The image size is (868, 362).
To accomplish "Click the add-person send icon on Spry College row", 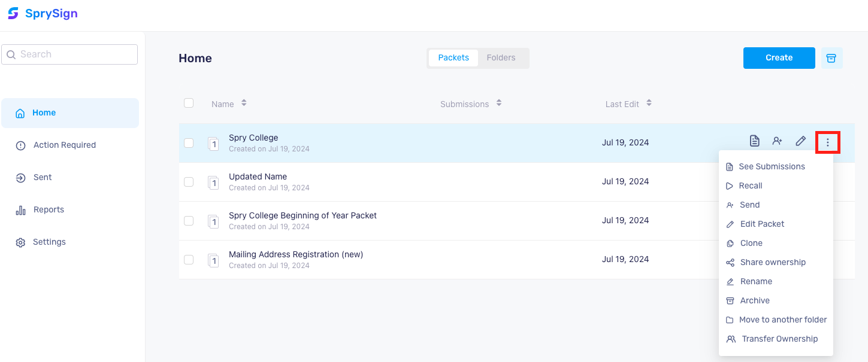I will point(778,141).
